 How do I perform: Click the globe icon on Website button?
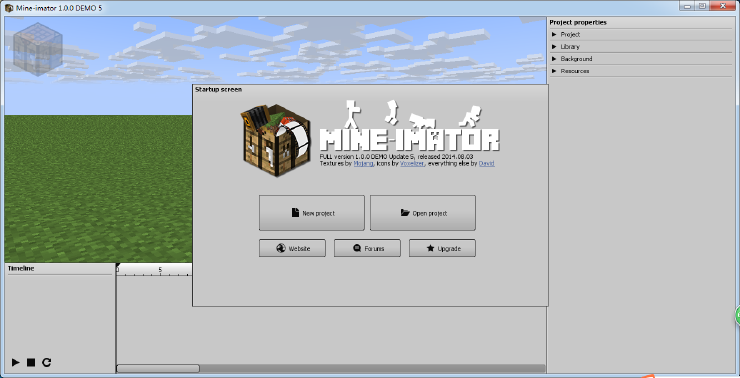281,248
